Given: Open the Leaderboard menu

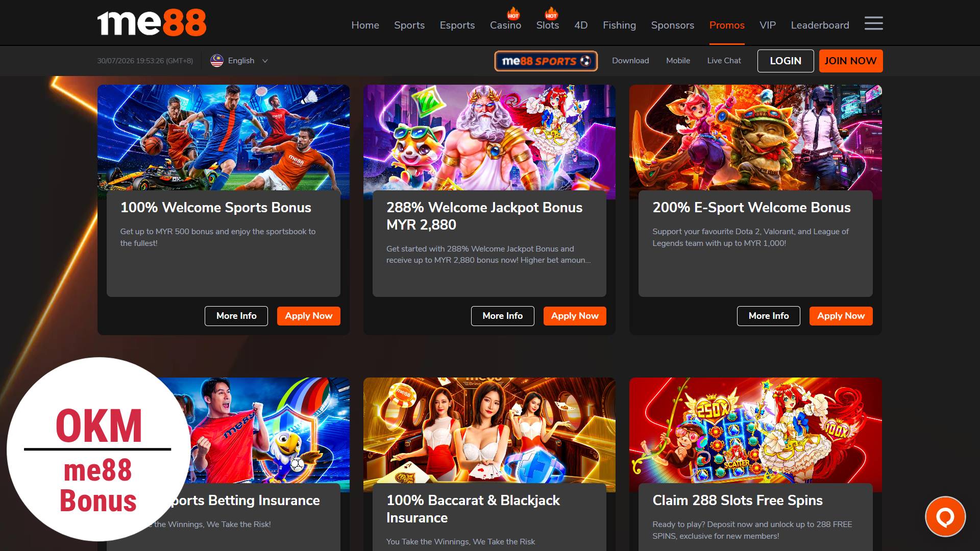Looking at the screenshot, I should click(x=820, y=25).
